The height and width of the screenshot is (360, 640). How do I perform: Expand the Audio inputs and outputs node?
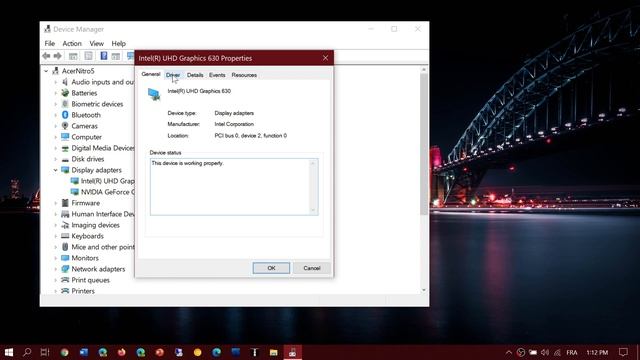(56, 82)
